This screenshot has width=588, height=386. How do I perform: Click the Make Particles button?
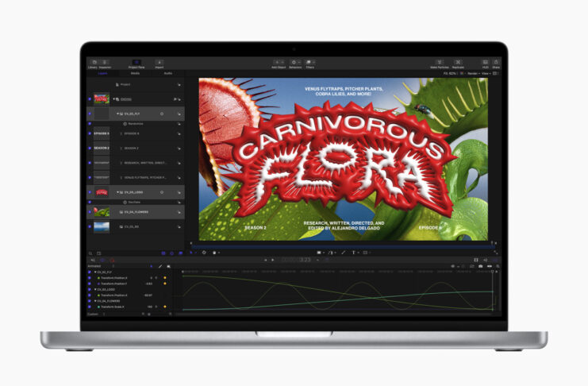click(x=439, y=64)
